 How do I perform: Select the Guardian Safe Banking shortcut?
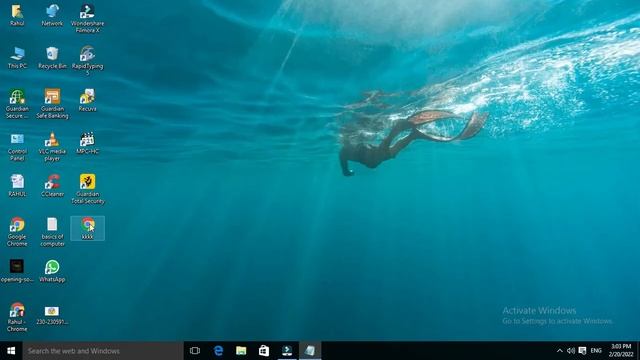coord(52,104)
